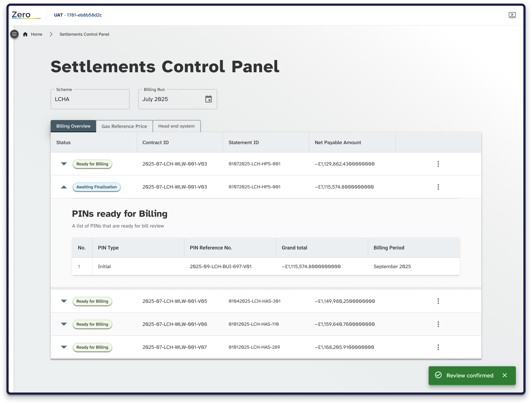Click the PIN Reference No. column header
Screen dimensions: 532x404
pyautogui.click(x=230, y=248)
